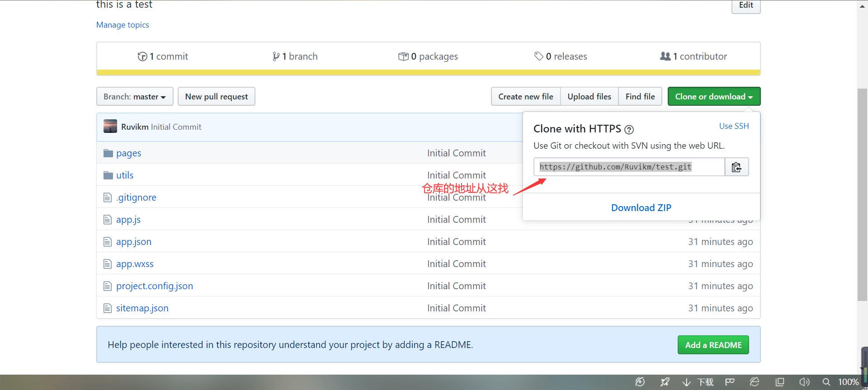Click the Ruvikm avatar thumbnail

(x=110, y=127)
